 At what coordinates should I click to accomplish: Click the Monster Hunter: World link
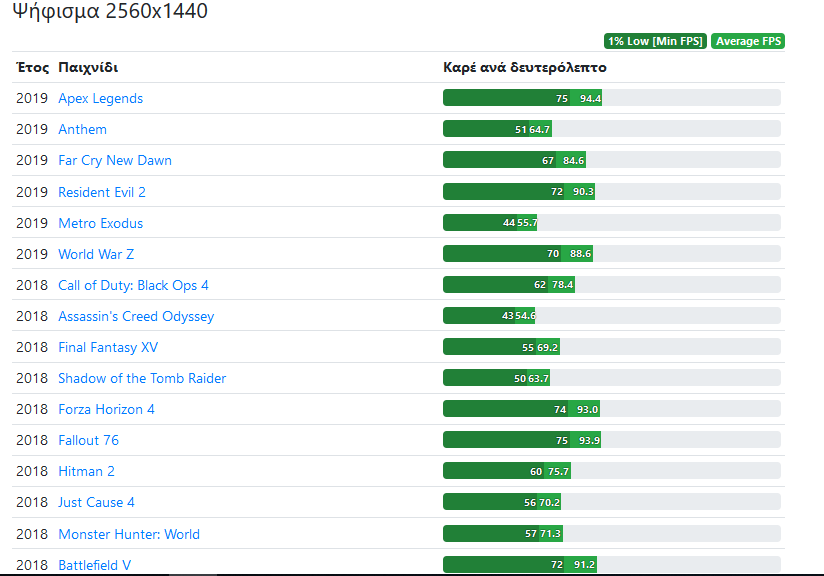click(x=129, y=534)
